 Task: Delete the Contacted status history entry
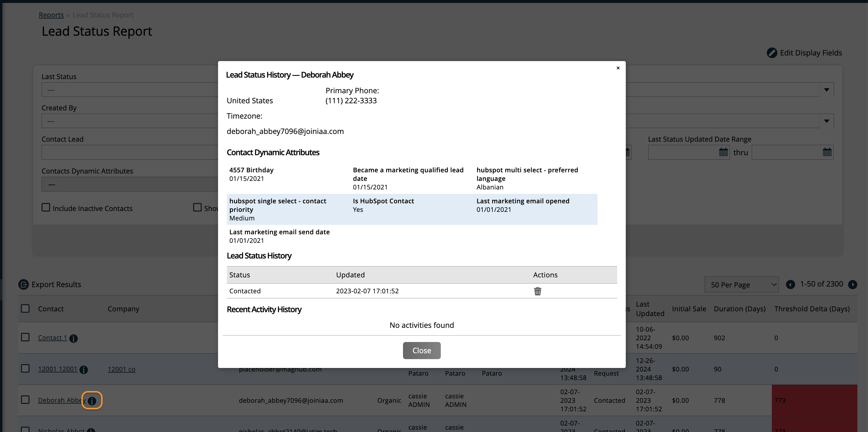point(538,291)
